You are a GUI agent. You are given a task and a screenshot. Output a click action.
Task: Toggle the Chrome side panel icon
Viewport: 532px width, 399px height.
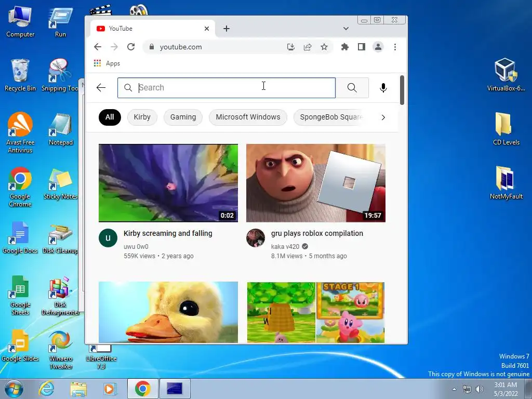tap(362, 47)
